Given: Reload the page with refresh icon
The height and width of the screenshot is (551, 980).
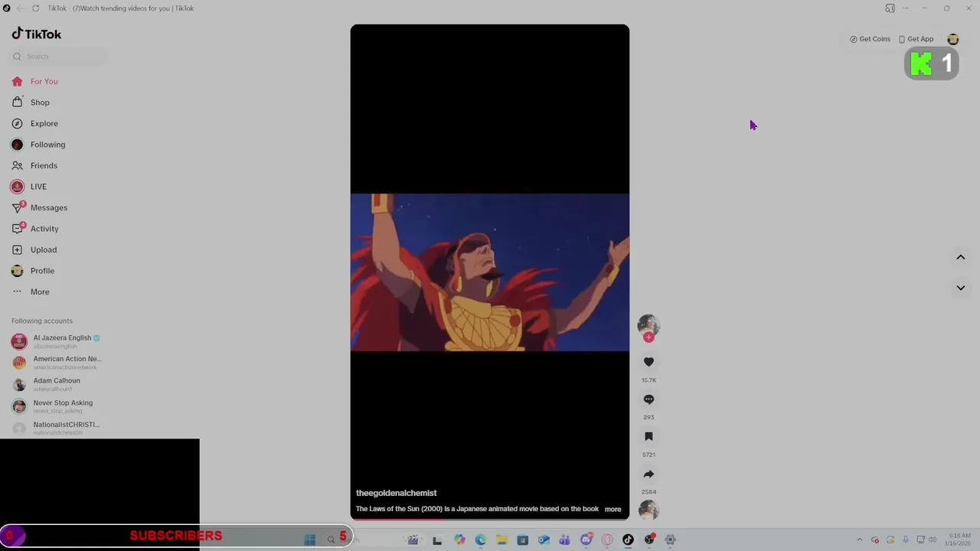Looking at the screenshot, I should 35,8.
